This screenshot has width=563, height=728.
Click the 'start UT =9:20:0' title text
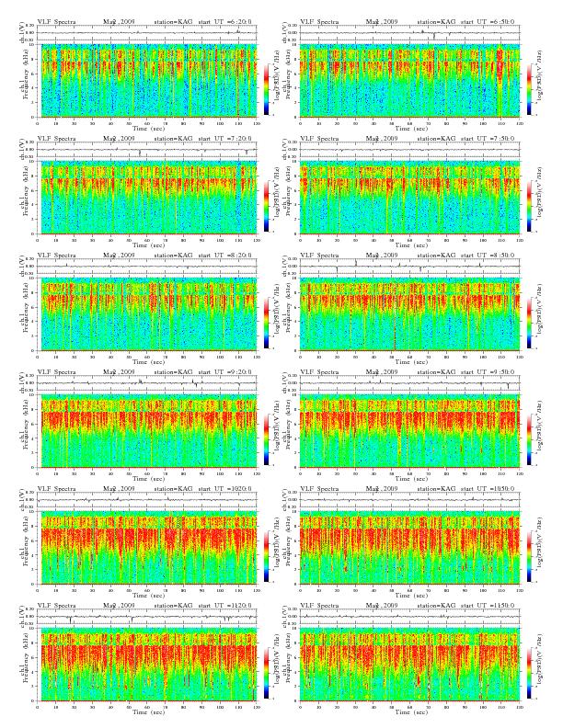(x=224, y=372)
